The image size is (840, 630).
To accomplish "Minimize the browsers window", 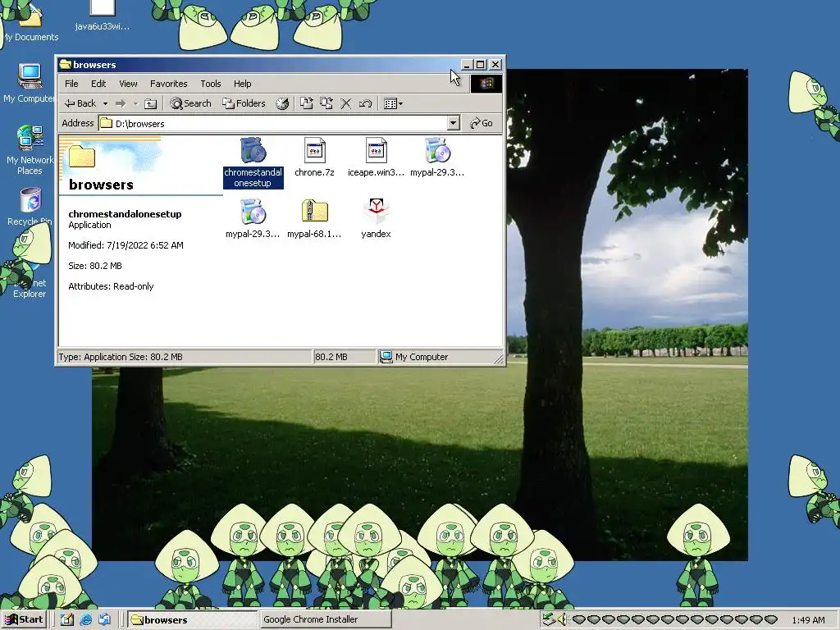I will point(467,64).
